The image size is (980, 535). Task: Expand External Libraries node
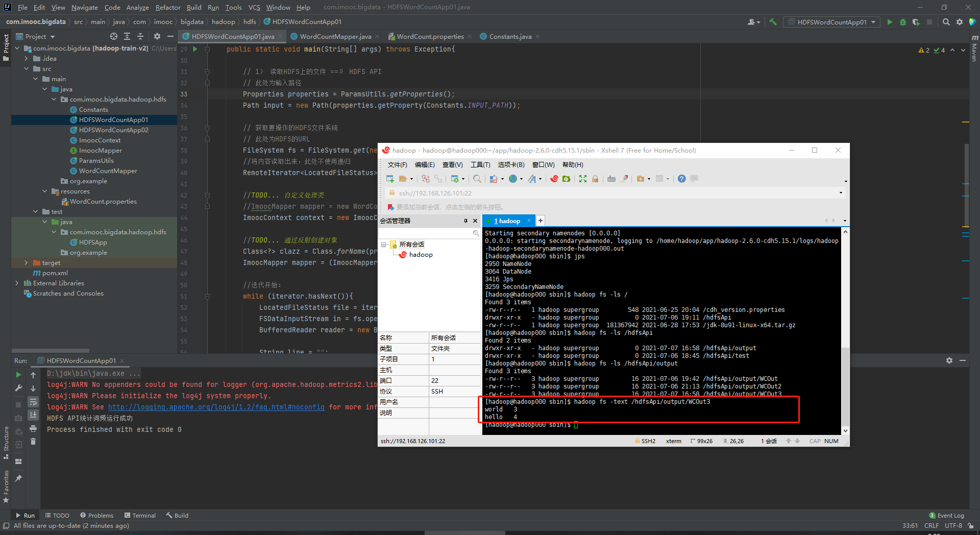17,283
